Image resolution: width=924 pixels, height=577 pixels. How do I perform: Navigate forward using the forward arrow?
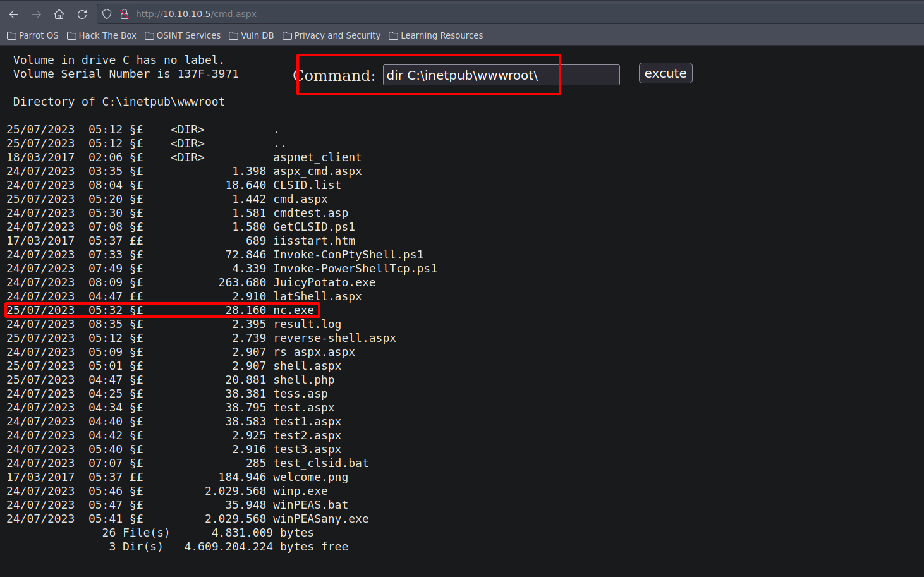[37, 13]
